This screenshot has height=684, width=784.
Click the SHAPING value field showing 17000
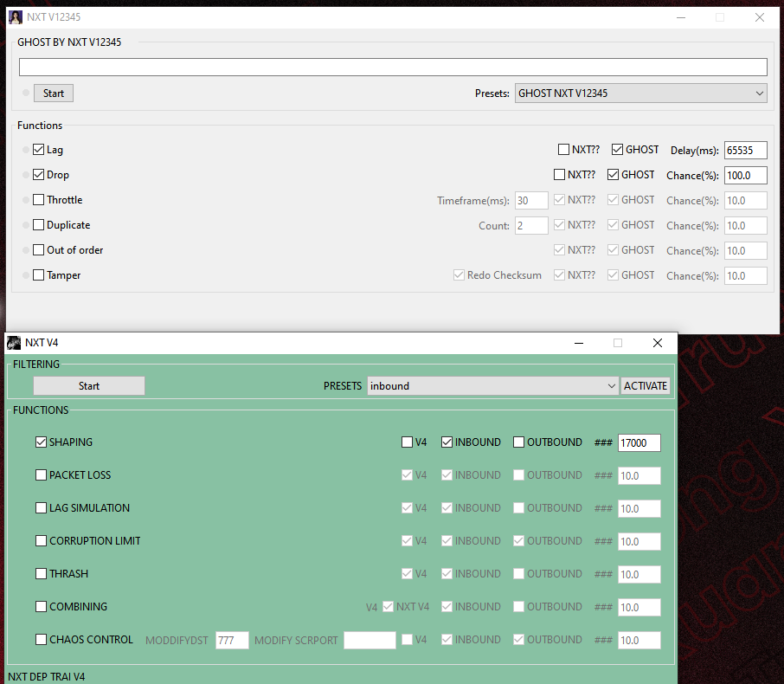point(639,442)
